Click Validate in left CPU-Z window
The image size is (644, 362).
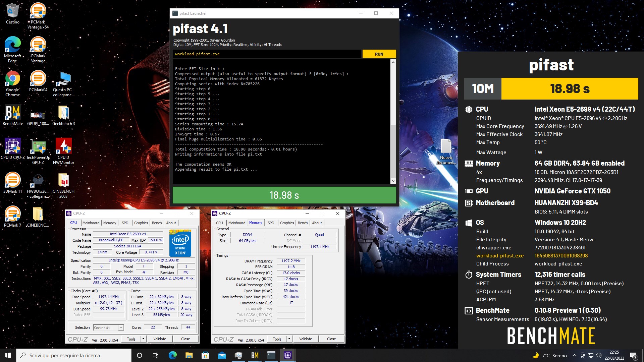(160, 339)
